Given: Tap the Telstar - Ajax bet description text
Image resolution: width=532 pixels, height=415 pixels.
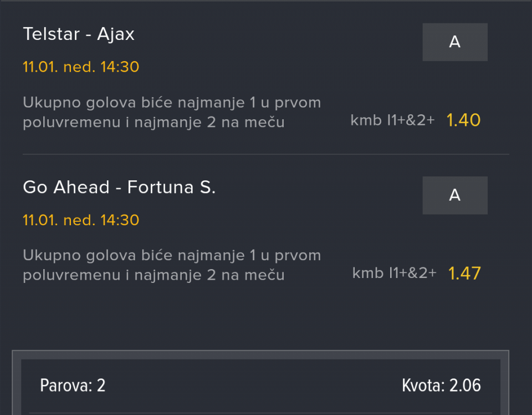Looking at the screenshot, I should click(x=172, y=113).
